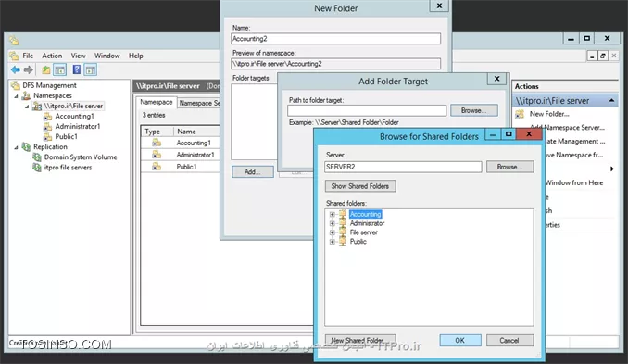
Task: Click the Up one level toolbar icon
Action: tap(46, 70)
